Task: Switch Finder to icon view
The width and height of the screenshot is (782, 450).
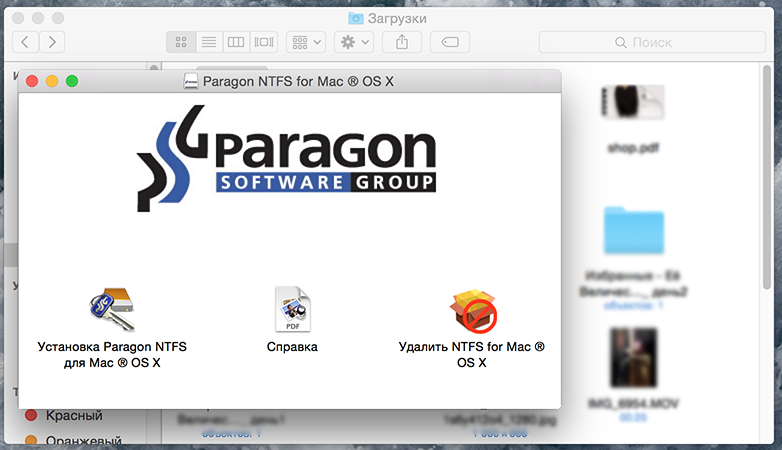Action: coord(181,42)
